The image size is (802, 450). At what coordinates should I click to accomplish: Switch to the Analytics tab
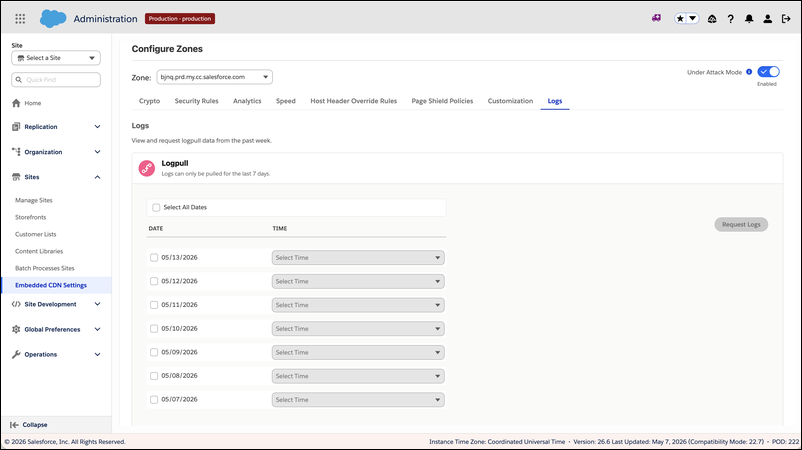pos(247,101)
